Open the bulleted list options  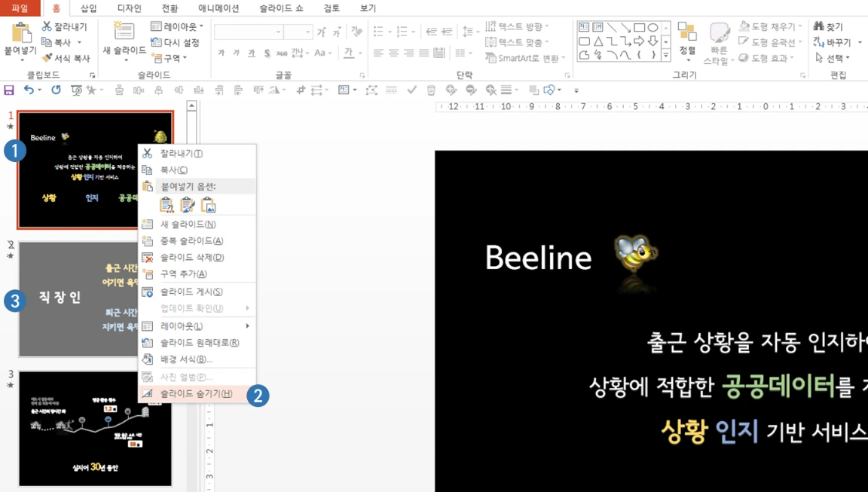[x=382, y=32]
